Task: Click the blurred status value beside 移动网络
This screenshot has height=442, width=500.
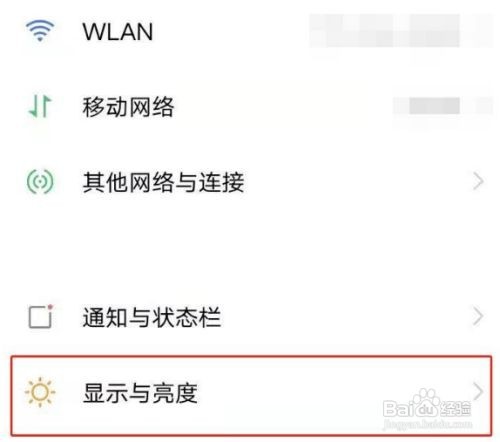Action: [x=443, y=106]
